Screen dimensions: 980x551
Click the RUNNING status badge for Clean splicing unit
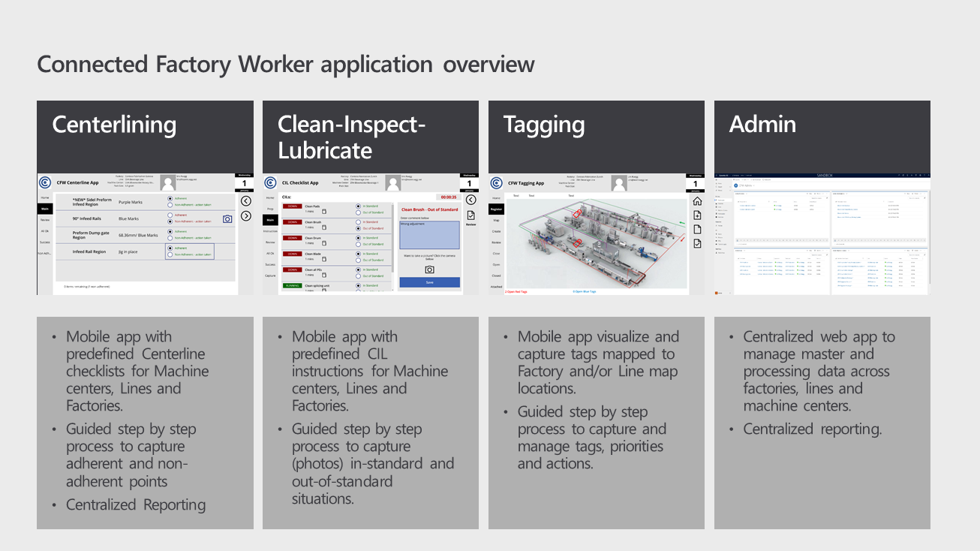tap(293, 285)
